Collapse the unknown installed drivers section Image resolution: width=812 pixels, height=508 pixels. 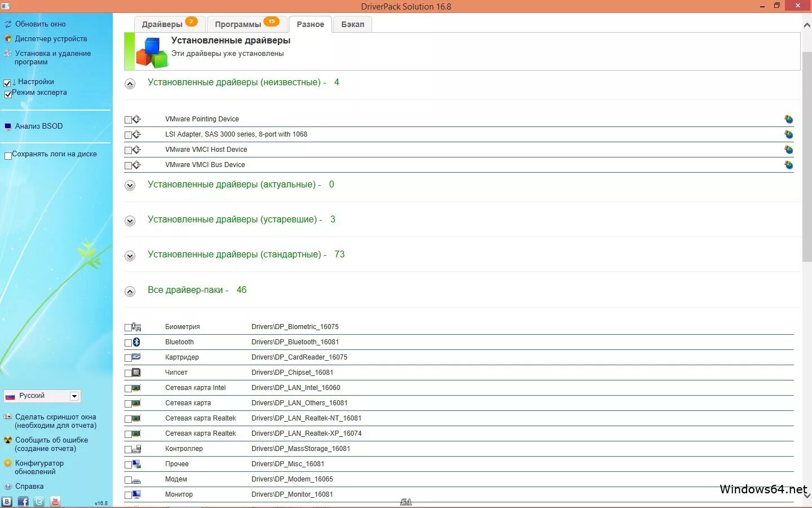130,84
